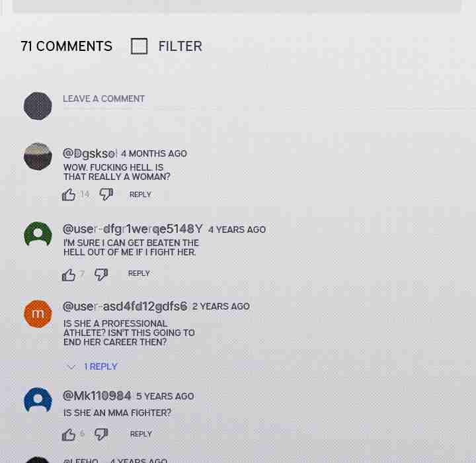476x463 pixels.
Task: Dislike the @Mk110984 comment
Action: [101, 434]
